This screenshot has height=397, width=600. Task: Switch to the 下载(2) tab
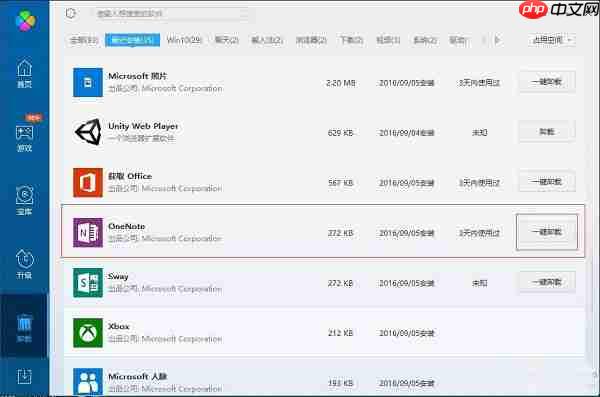tap(351, 40)
